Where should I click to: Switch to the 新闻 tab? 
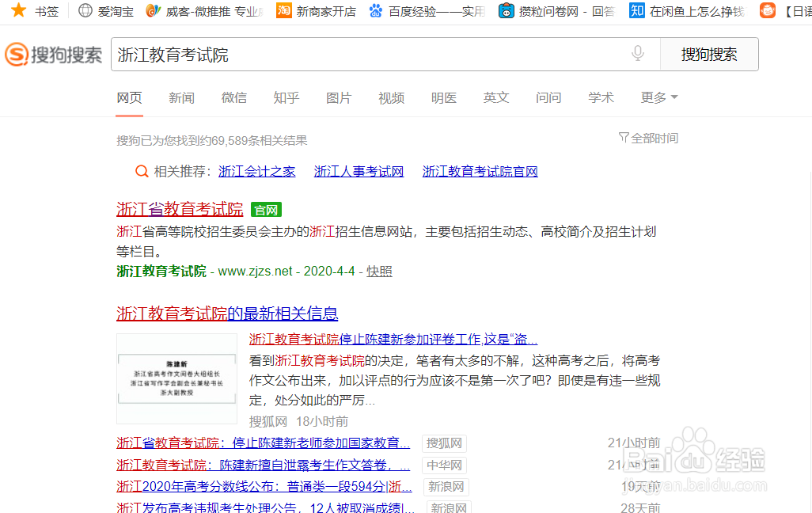click(182, 98)
